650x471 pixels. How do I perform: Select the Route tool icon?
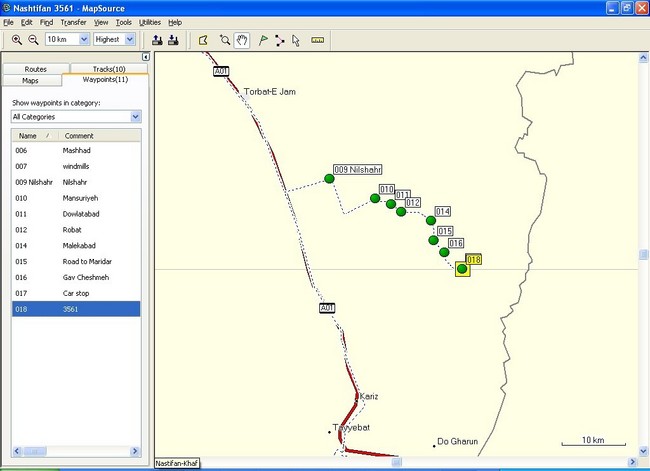point(280,40)
